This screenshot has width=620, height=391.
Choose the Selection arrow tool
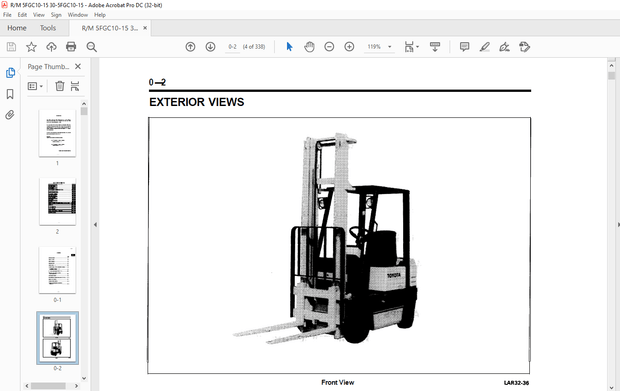289,47
